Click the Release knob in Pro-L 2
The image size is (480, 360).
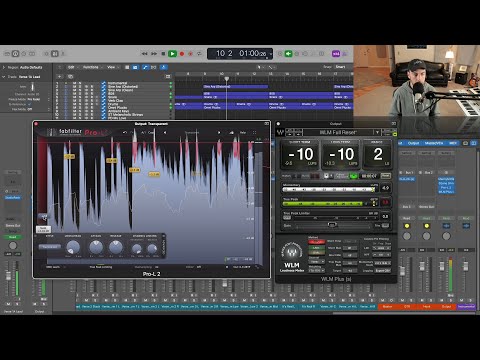(116, 247)
